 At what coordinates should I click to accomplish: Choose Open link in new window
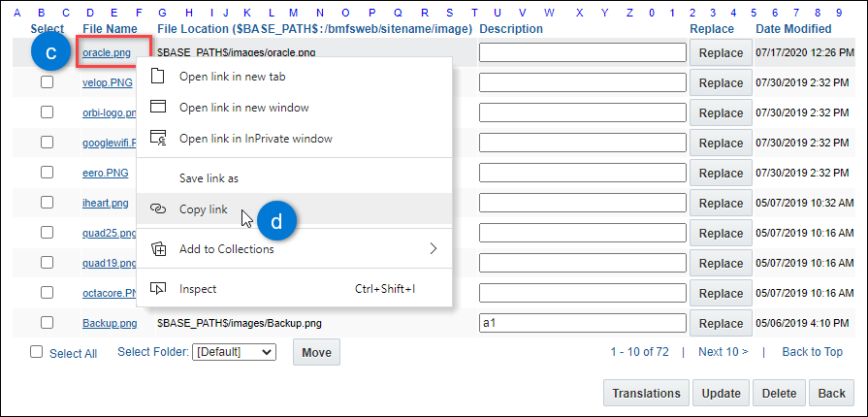(295, 108)
